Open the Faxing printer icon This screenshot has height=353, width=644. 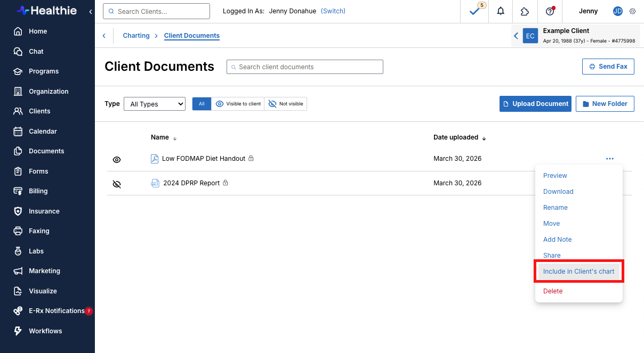[18, 231]
